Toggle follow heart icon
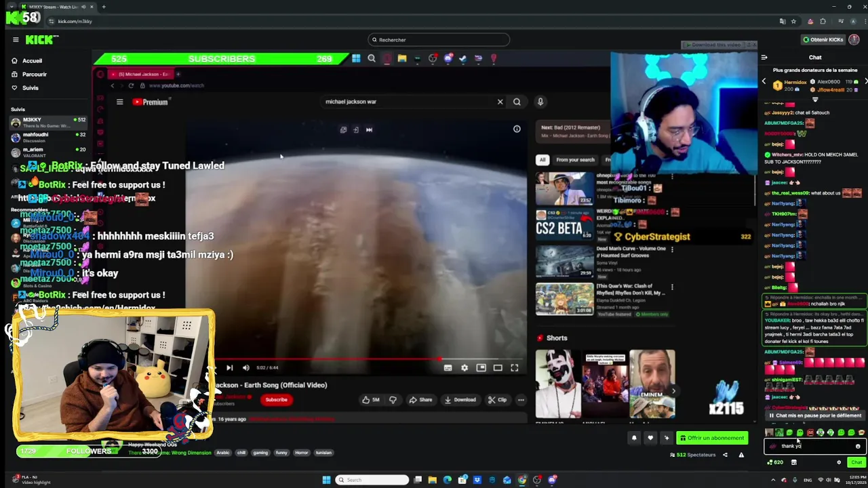 [650, 438]
